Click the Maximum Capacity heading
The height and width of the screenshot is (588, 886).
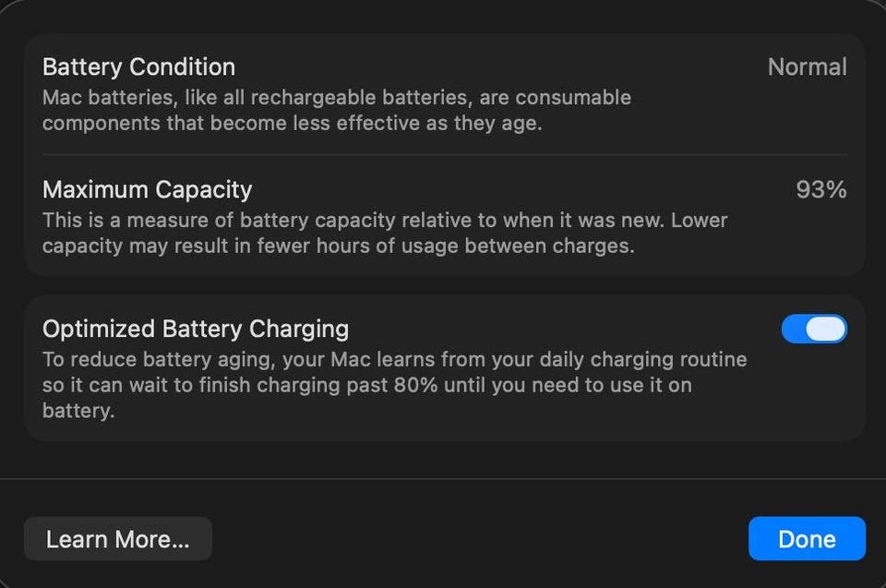tap(147, 190)
